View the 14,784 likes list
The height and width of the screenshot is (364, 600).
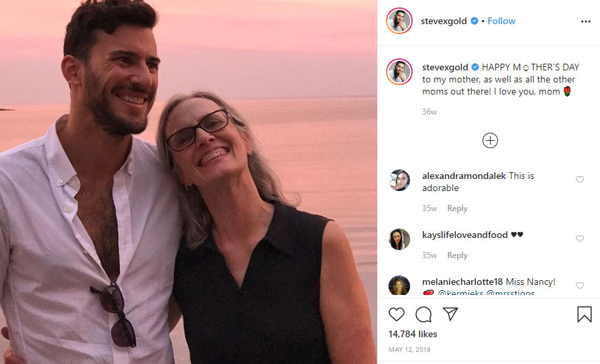413,334
